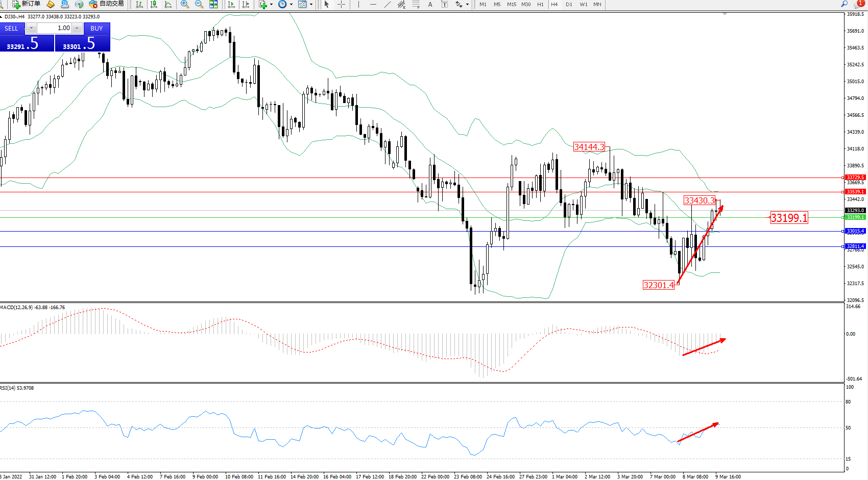Open the notifications chat bubble
This screenshot has width=868, height=480.
[x=859, y=4]
